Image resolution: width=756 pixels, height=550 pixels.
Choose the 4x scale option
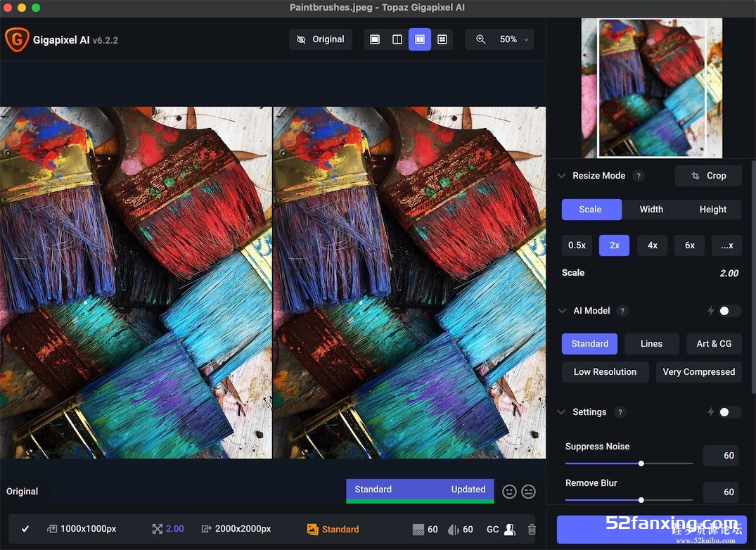[652, 245]
